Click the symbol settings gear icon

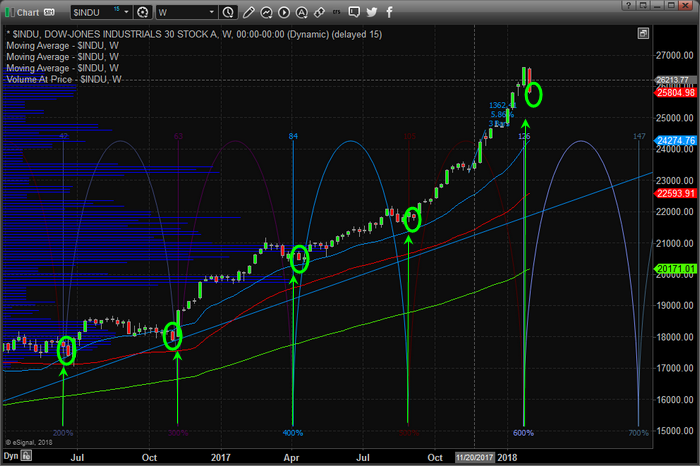click(x=143, y=12)
